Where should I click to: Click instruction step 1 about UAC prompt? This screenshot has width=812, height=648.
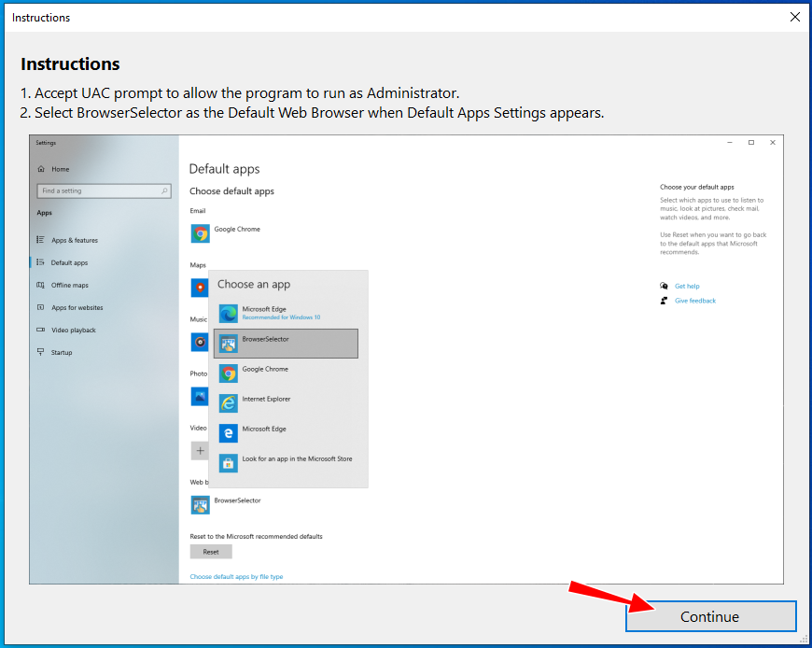(240, 93)
